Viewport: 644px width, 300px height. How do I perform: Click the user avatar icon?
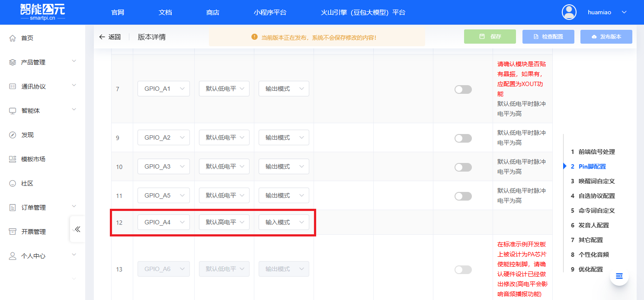569,12
